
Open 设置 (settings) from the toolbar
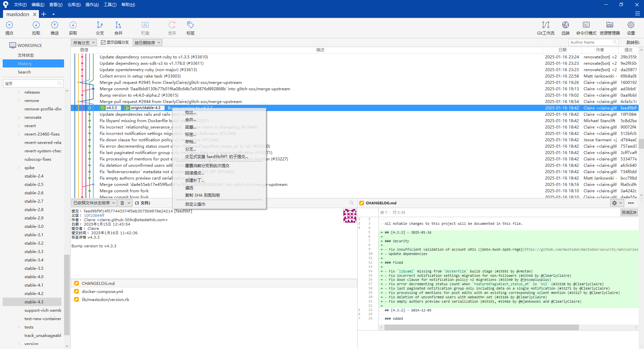631,28
